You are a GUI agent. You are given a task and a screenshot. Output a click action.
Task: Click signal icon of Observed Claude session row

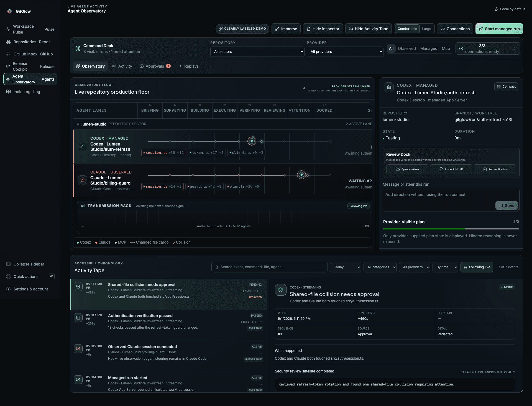pyautogui.click(x=78, y=349)
